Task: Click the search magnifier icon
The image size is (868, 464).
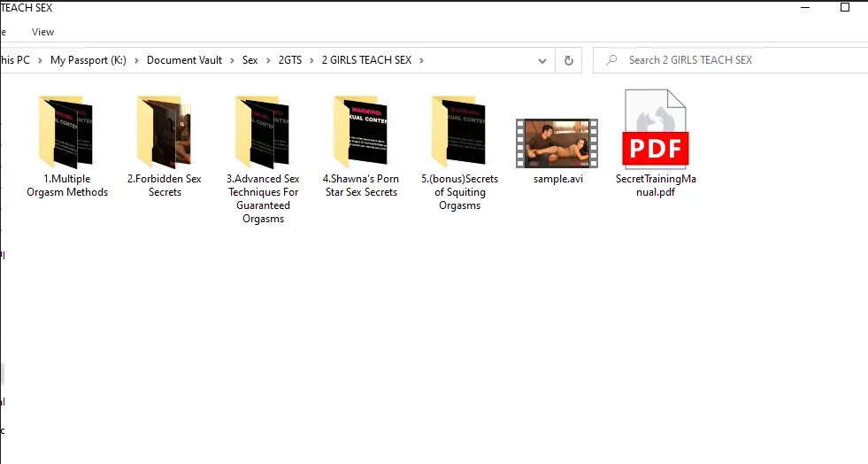Action: [x=611, y=60]
